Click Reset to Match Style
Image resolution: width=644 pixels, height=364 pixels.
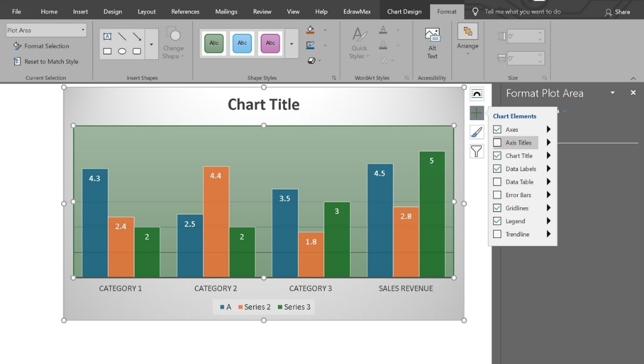(x=46, y=61)
